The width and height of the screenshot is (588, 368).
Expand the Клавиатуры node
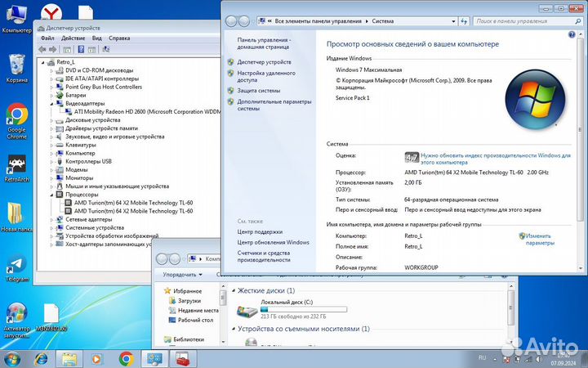coord(51,145)
